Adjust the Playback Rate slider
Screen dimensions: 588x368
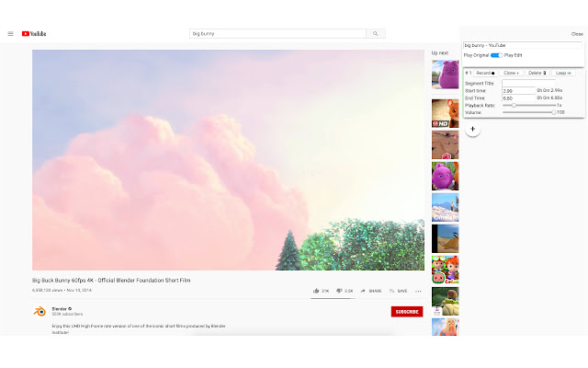(529, 106)
